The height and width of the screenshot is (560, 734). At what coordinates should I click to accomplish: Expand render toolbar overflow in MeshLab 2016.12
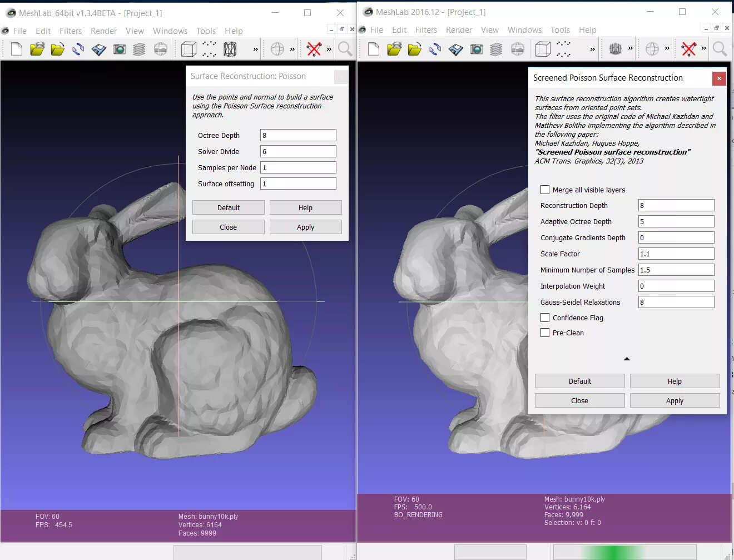click(593, 49)
